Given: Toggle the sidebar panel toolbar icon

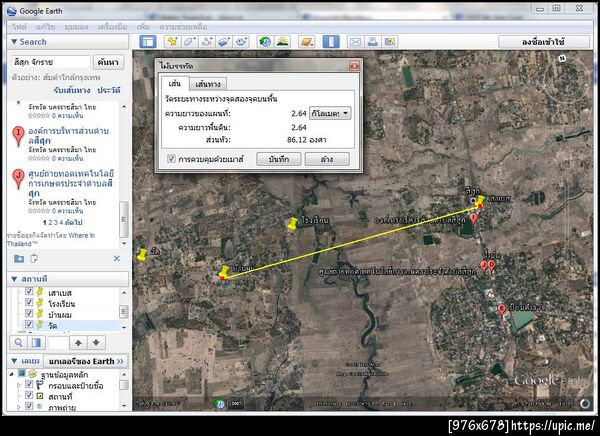Looking at the screenshot, I should click(148, 41).
